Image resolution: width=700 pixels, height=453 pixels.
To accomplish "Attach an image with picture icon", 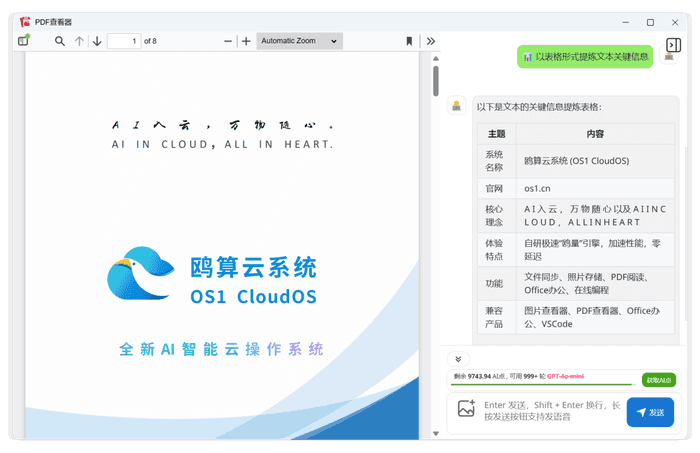I will [x=466, y=408].
